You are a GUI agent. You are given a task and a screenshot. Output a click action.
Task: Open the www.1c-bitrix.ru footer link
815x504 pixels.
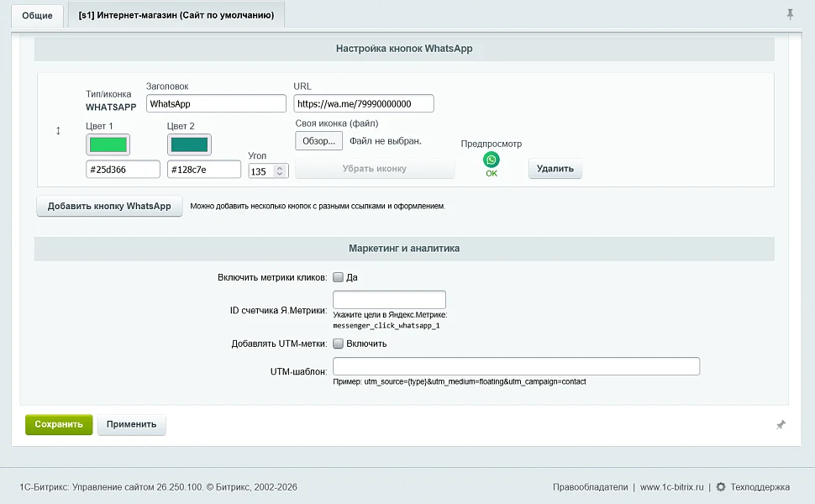(671, 487)
